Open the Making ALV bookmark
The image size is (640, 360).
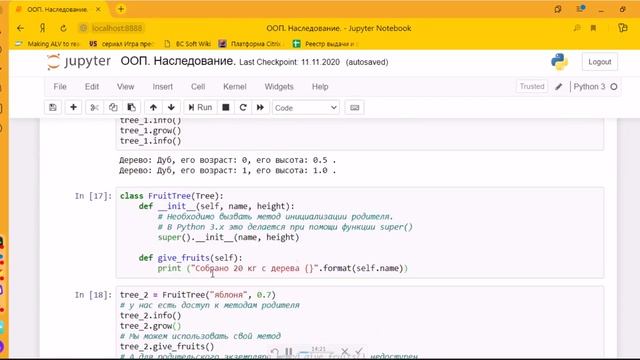pos(48,44)
